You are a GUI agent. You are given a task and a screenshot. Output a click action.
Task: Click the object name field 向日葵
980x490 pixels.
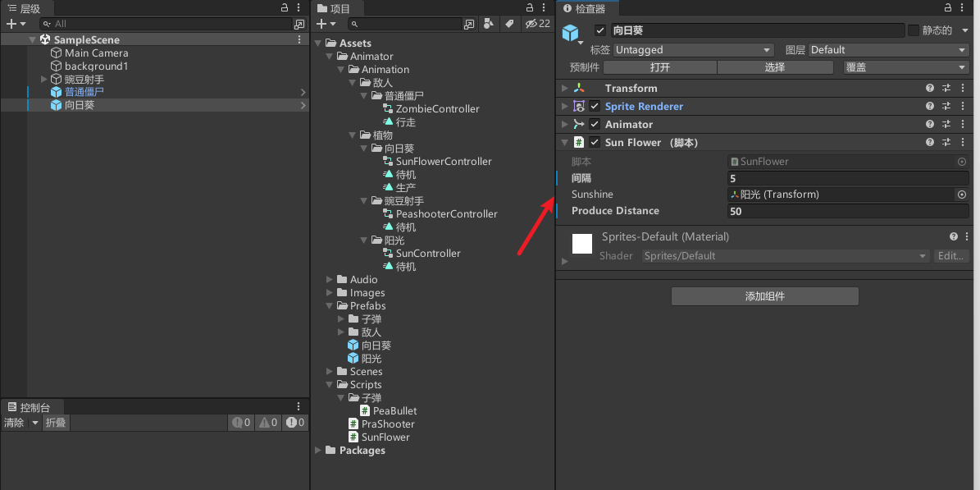tap(756, 30)
